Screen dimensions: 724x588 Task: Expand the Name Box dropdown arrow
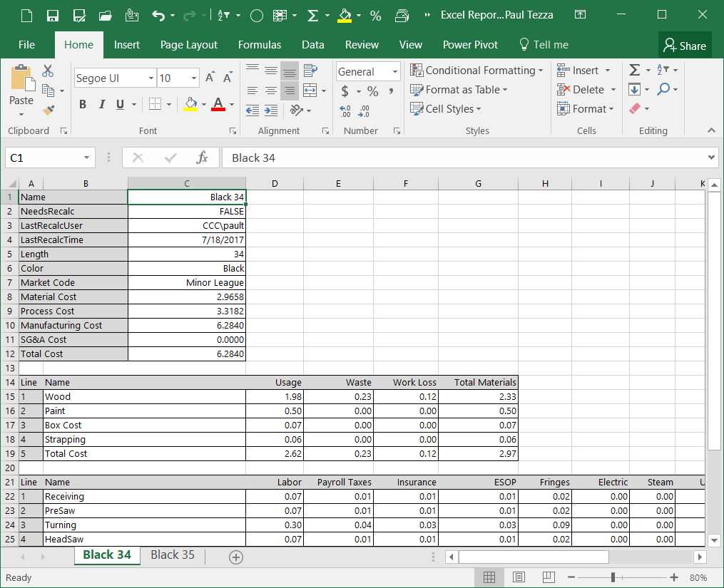[x=86, y=158]
